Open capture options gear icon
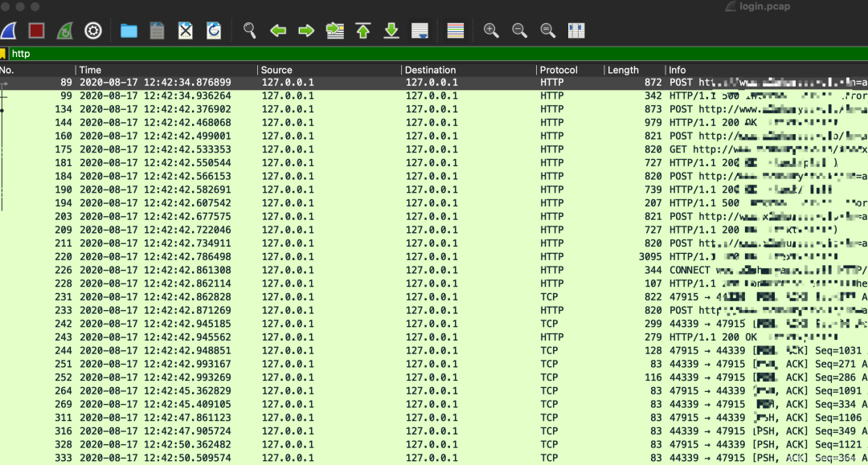This screenshot has height=465, width=868. coord(93,31)
